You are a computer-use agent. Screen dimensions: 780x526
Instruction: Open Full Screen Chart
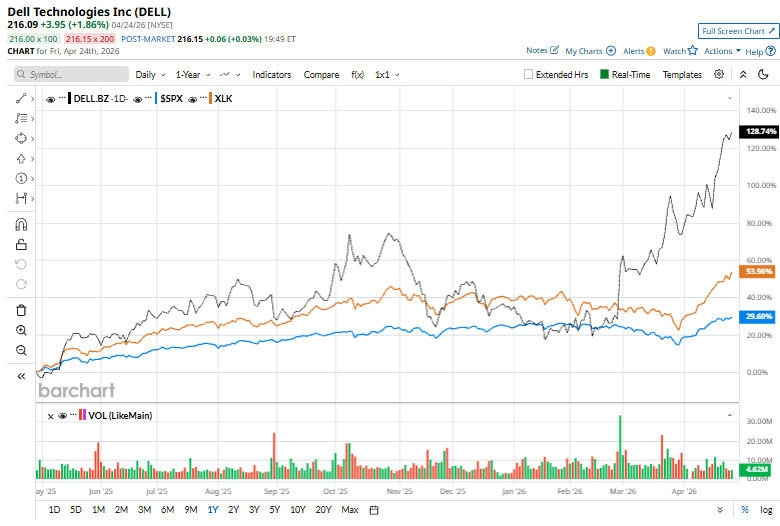click(738, 31)
